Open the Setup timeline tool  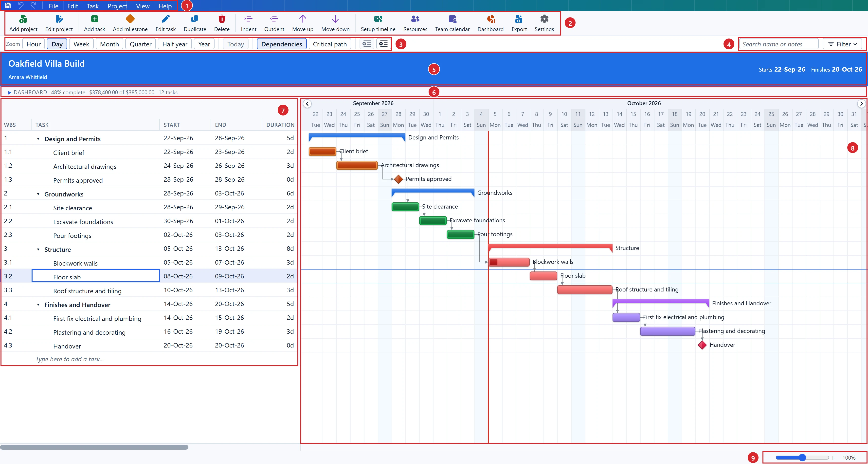pos(378,19)
